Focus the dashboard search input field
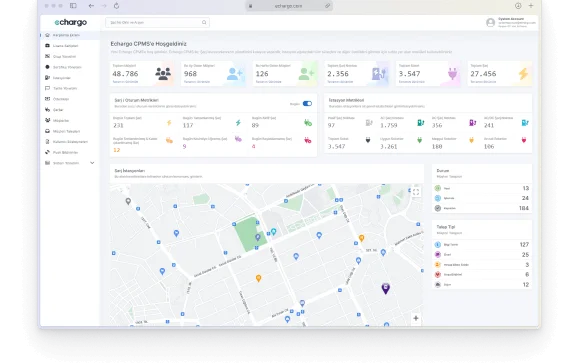This screenshot has width=580, height=363. (157, 23)
